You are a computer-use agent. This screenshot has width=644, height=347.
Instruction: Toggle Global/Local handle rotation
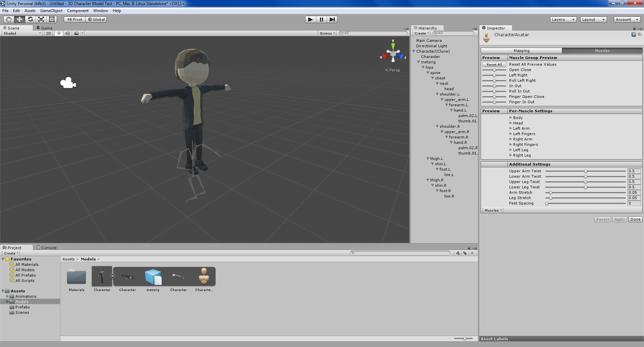(97, 19)
